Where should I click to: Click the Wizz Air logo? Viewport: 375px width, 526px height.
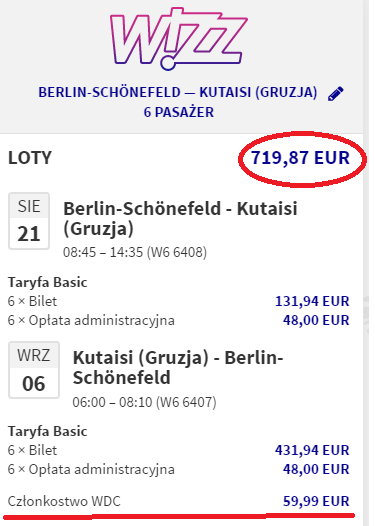[179, 39]
